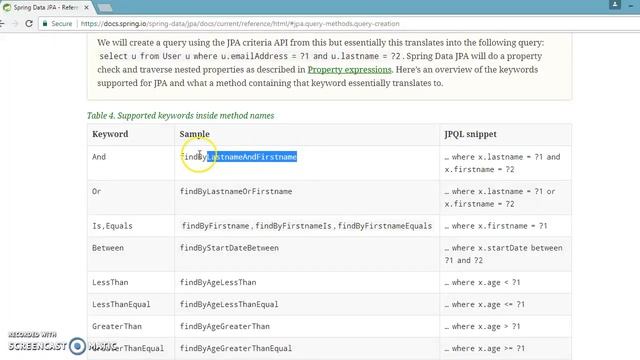
Task: Click findByAgeLessThanEqual sample
Action: coord(229,304)
